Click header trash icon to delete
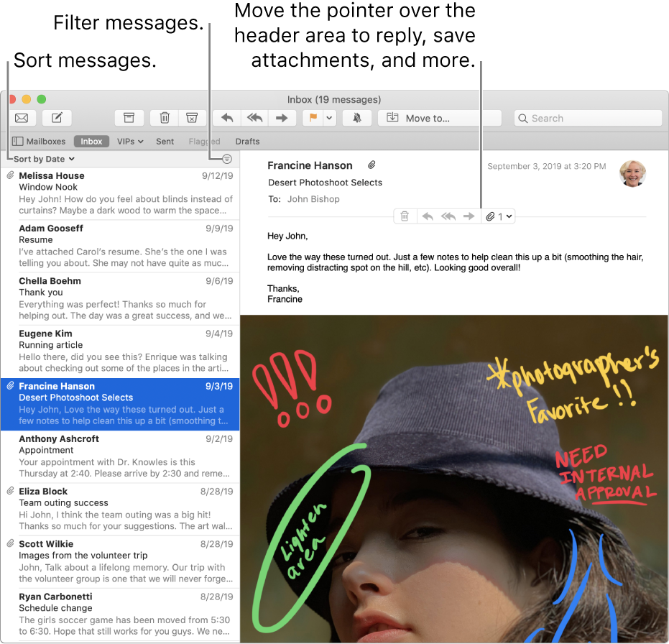Viewport: 669px width, 644px height. tap(405, 216)
